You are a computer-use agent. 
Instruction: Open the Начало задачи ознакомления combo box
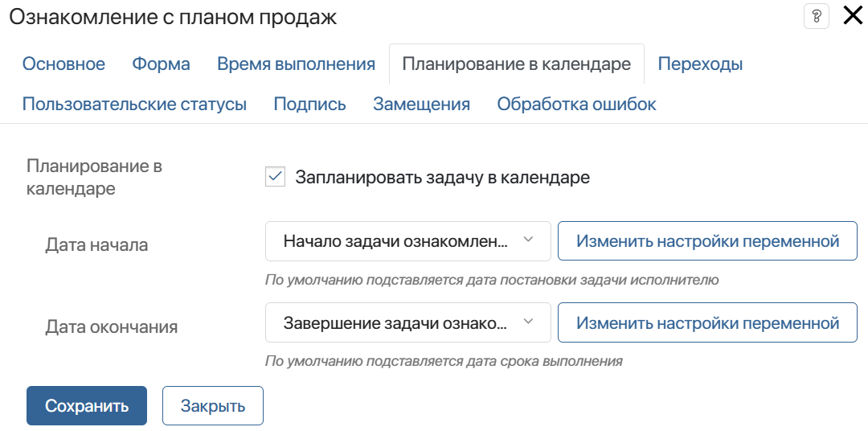(408, 241)
